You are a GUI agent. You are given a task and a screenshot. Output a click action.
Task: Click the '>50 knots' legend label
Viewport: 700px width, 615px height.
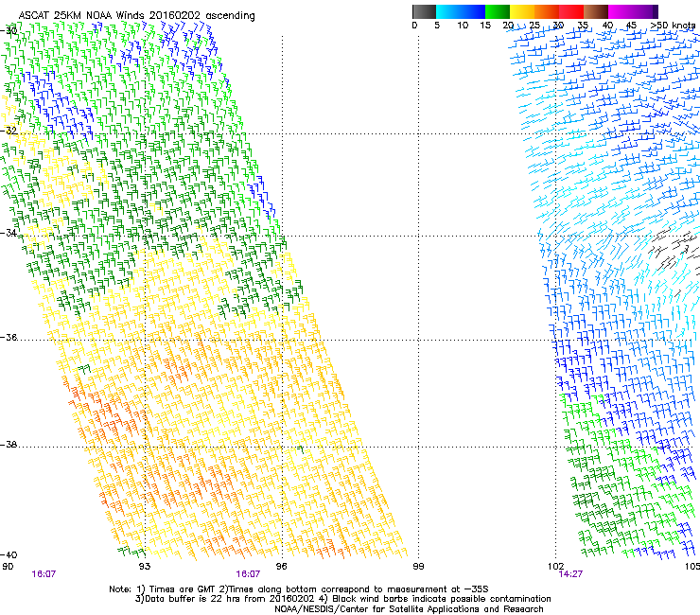[673, 26]
